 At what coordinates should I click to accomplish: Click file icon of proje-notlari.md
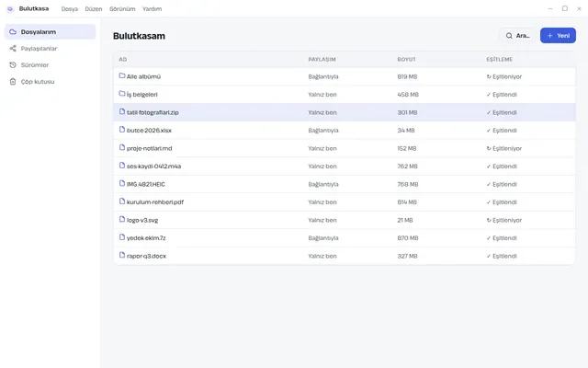coord(122,147)
